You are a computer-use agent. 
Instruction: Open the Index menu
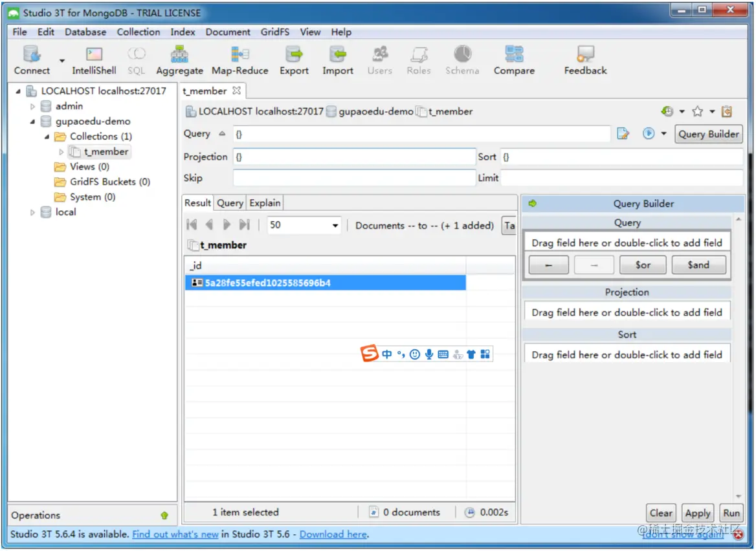tap(183, 32)
